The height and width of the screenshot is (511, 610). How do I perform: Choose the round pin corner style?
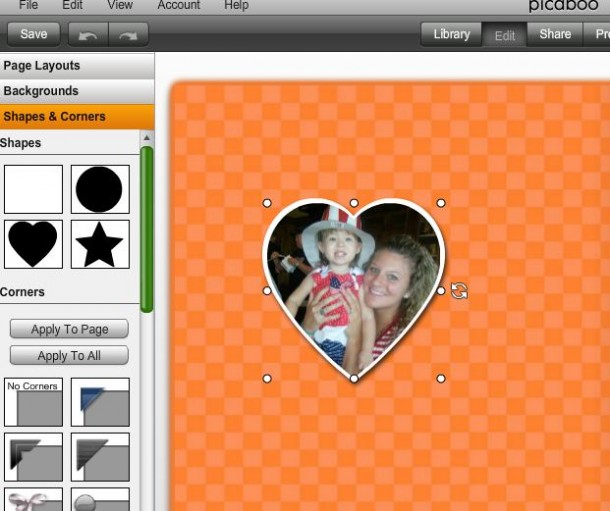click(x=100, y=499)
